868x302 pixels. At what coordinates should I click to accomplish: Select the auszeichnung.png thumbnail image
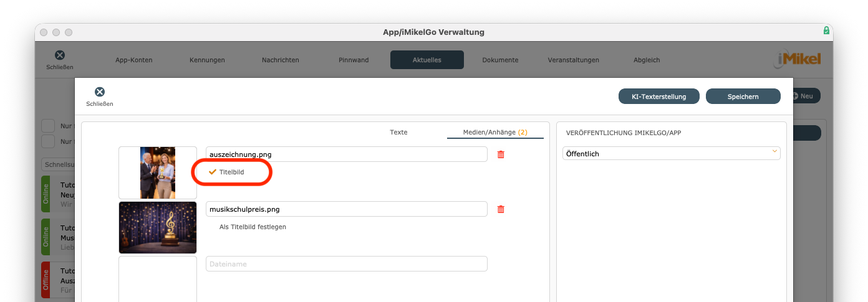(158, 172)
